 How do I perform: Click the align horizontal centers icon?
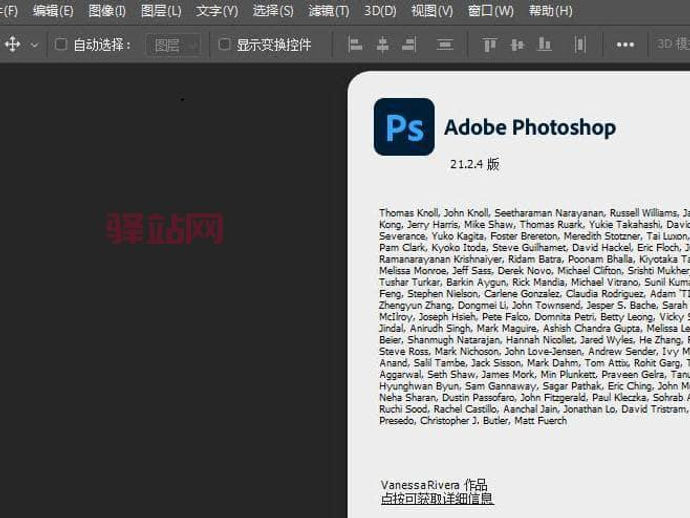pyautogui.click(x=382, y=44)
